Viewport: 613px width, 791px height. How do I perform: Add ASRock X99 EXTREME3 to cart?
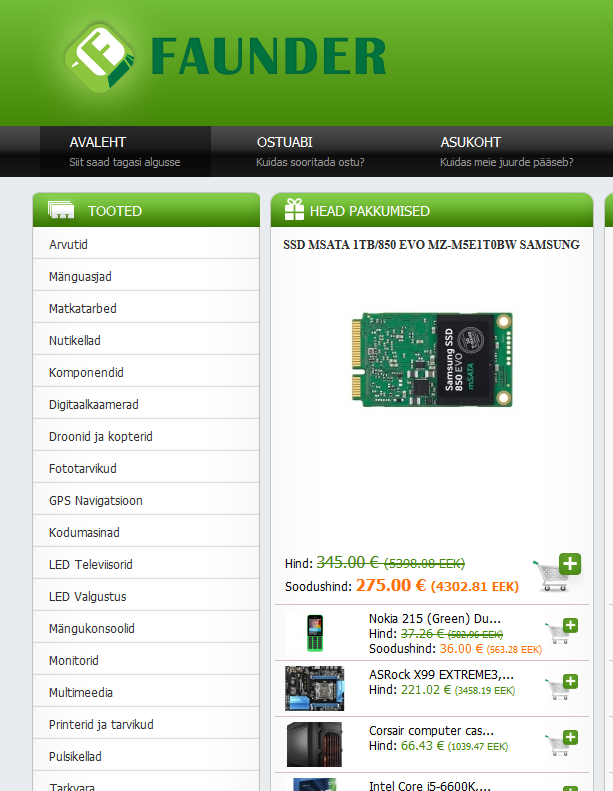(x=562, y=687)
